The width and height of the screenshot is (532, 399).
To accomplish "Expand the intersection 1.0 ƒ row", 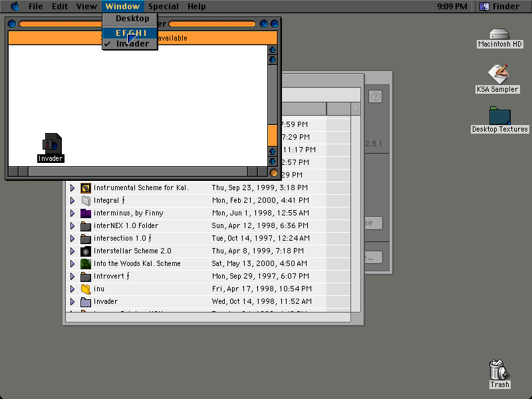I will coord(72,238).
